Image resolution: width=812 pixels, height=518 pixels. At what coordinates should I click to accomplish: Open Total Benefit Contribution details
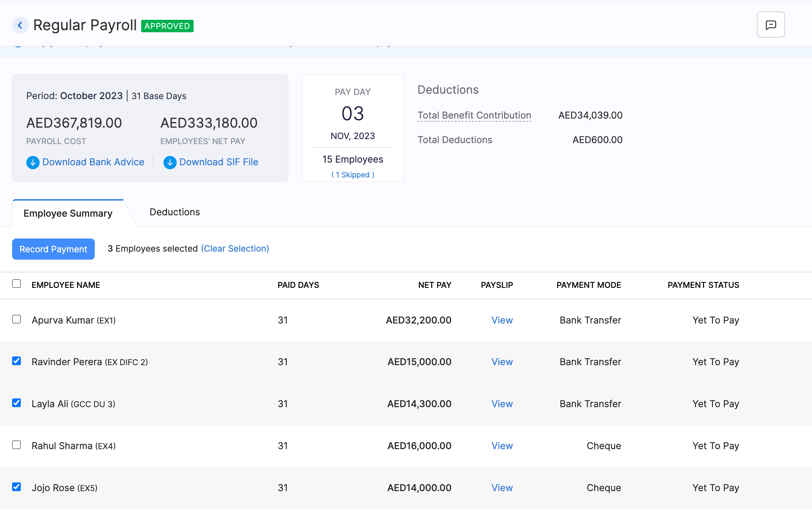[x=475, y=115]
